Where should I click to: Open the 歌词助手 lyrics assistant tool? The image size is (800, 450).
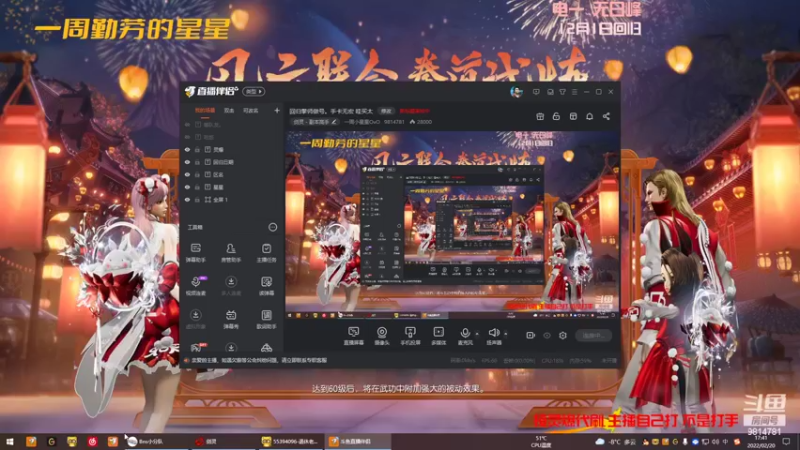coord(266,319)
